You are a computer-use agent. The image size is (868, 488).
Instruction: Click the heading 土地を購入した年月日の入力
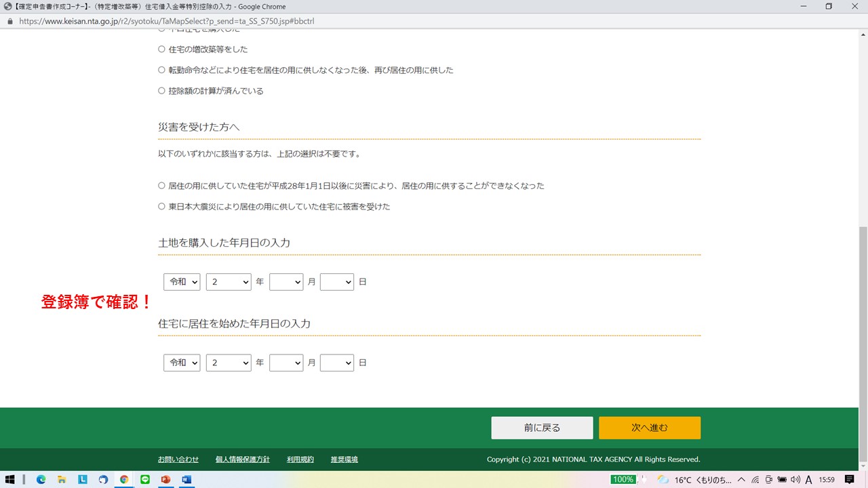click(224, 243)
